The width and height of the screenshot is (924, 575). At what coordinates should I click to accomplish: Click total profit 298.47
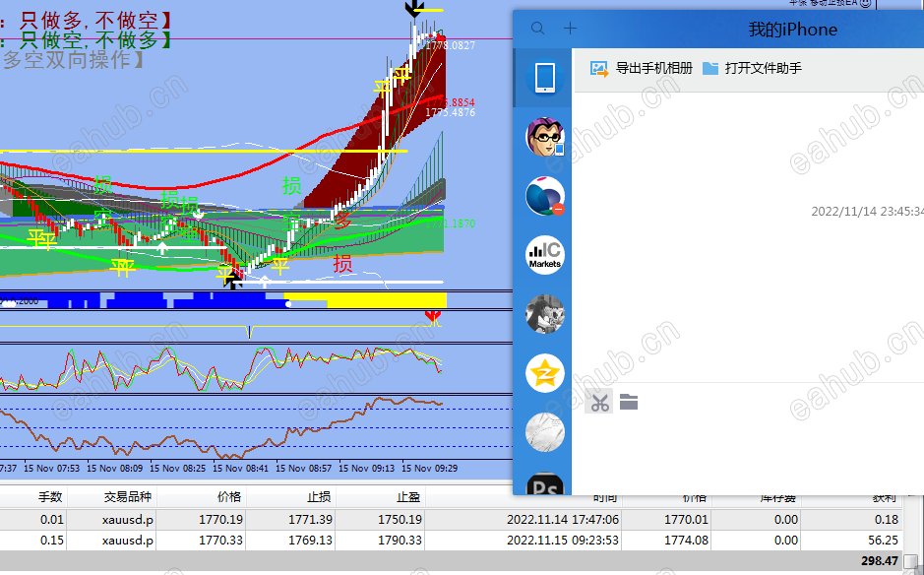click(x=879, y=561)
